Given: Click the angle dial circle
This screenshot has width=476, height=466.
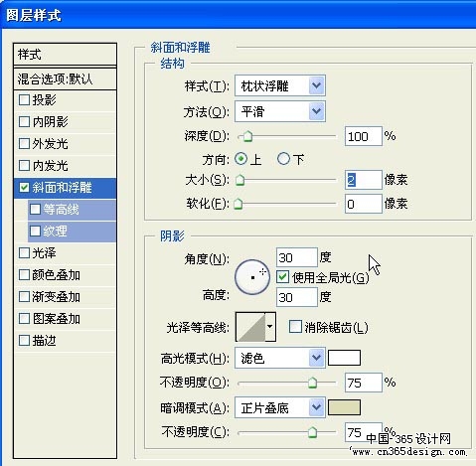Looking at the screenshot, I should 252,277.
